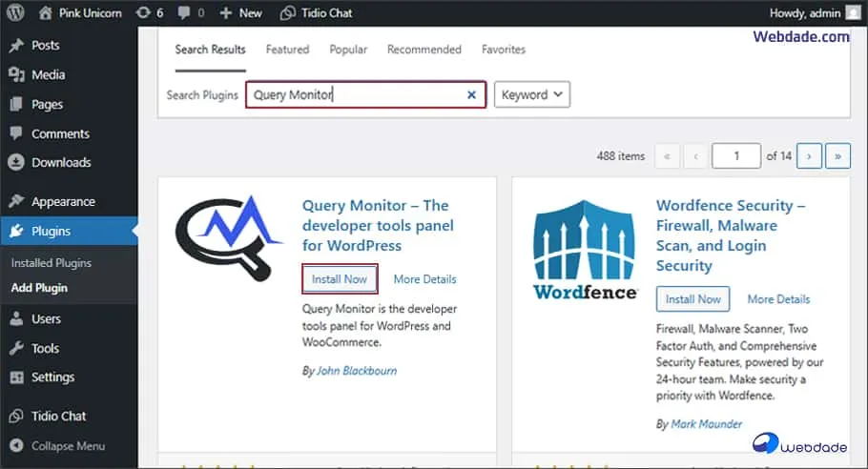The width and height of the screenshot is (868, 469).
Task: Click the Wordfence plugin logo
Action: click(584, 250)
